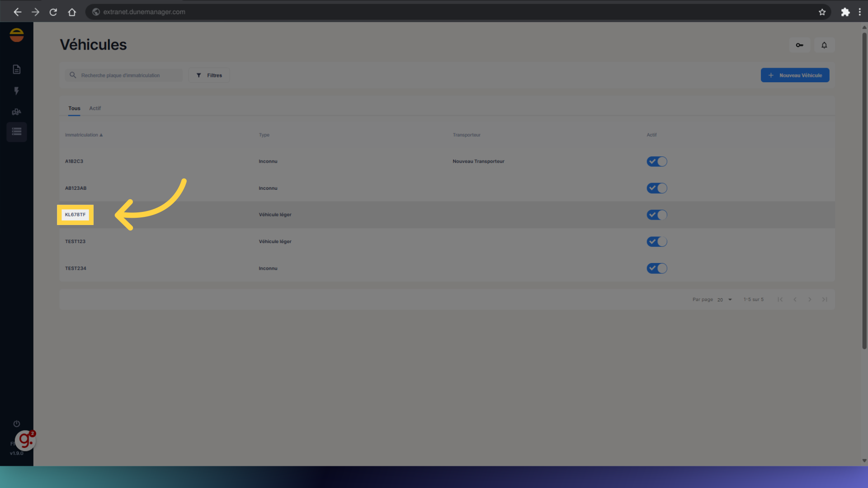
Task: Open the key icon button
Action: point(799,45)
